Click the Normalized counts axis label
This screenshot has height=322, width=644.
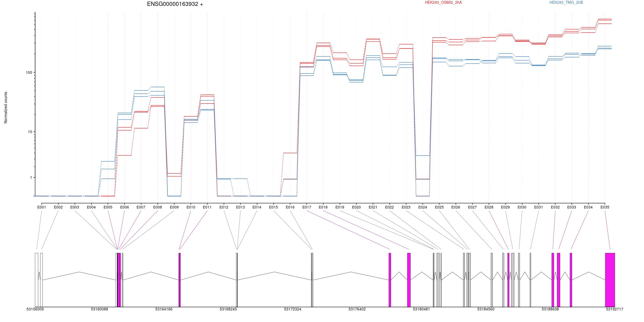click(6, 108)
